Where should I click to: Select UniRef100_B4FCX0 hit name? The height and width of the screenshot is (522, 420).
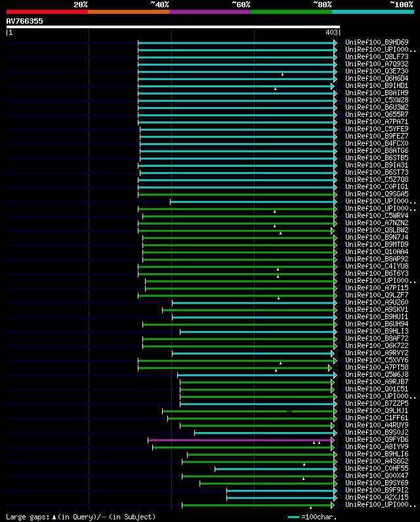[377, 144]
